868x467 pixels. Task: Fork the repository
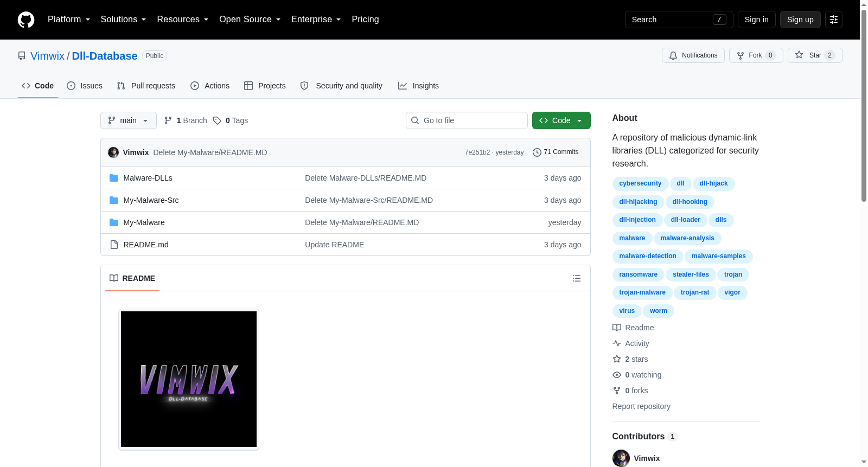click(756, 55)
